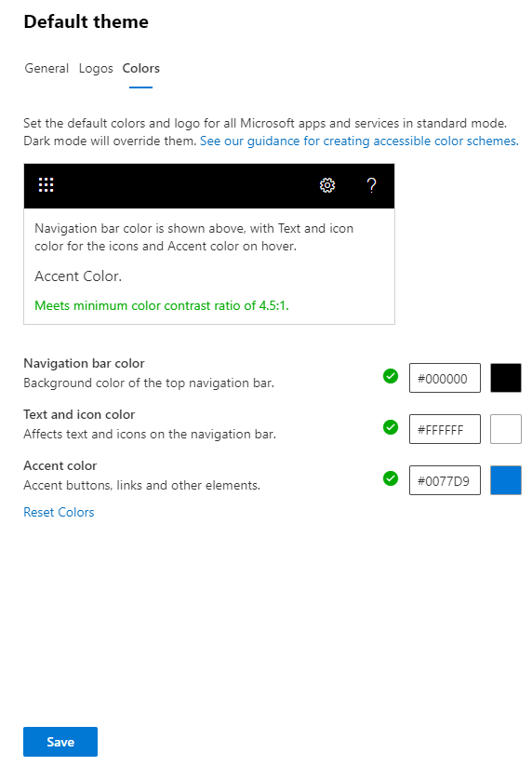Open the Logos tab

pyautogui.click(x=96, y=68)
